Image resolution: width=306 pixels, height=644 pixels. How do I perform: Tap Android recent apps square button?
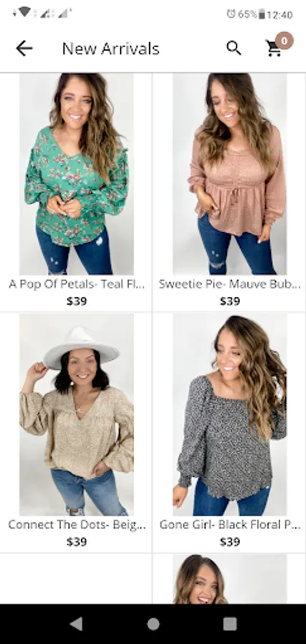pos(229,624)
